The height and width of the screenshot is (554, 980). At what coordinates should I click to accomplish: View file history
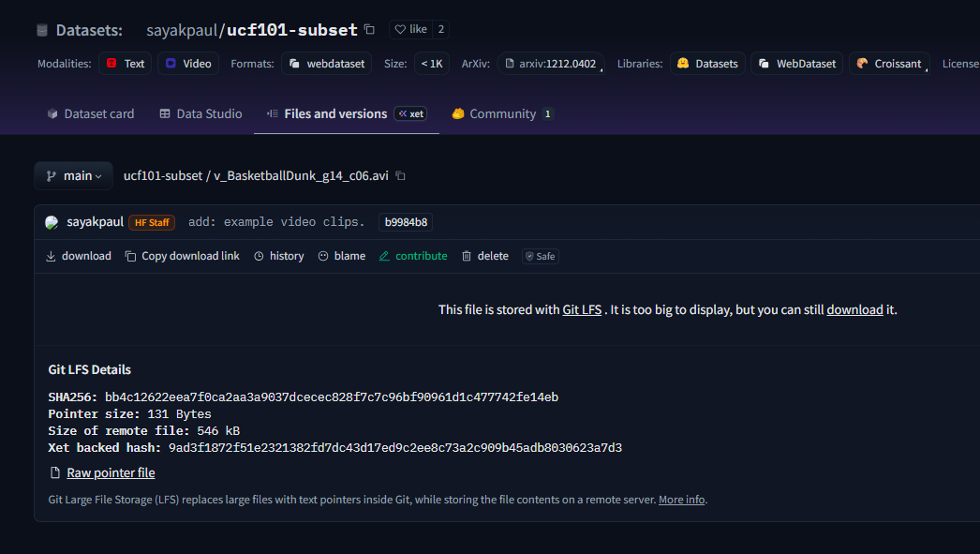[279, 256]
